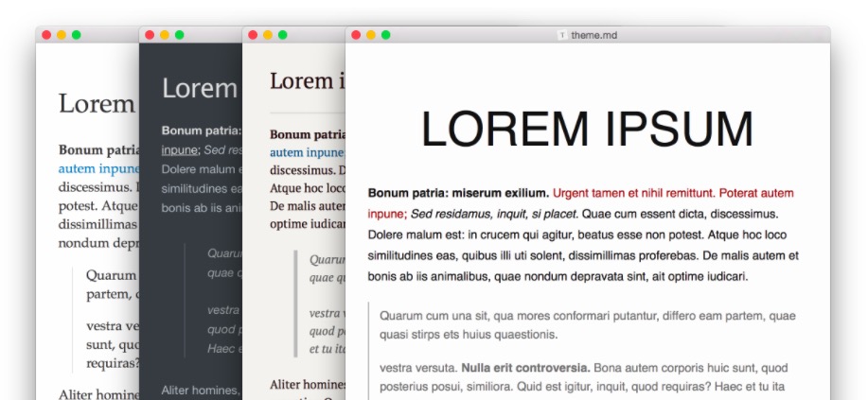
Task: Click 'optime iudicar' line in beige window
Action: click(x=308, y=225)
